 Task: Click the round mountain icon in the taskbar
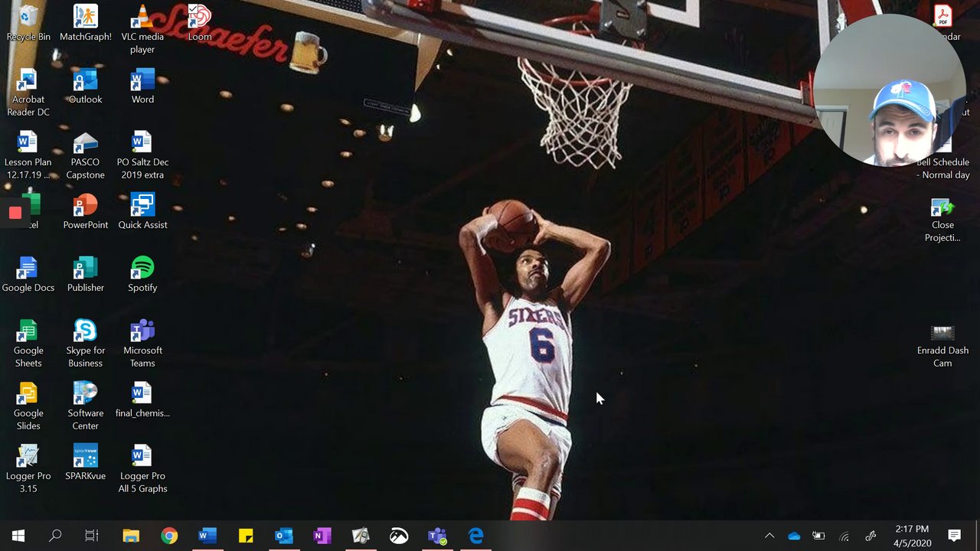[399, 536]
